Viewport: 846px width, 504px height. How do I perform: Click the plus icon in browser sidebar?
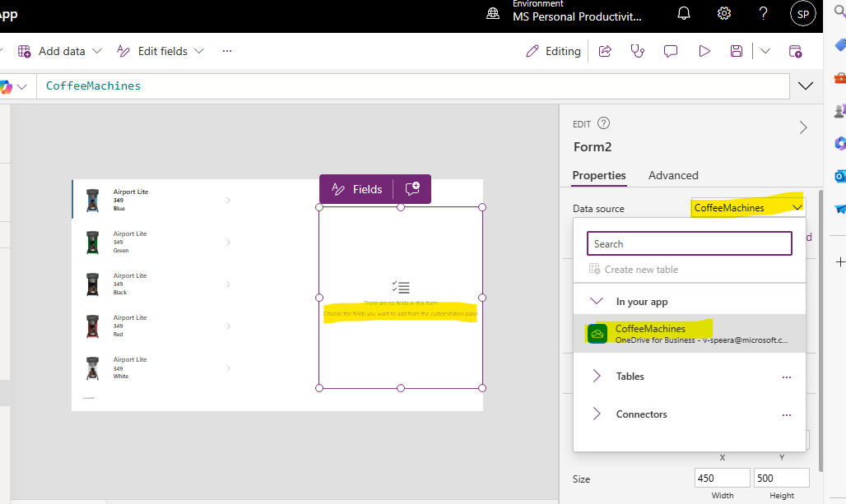click(840, 262)
